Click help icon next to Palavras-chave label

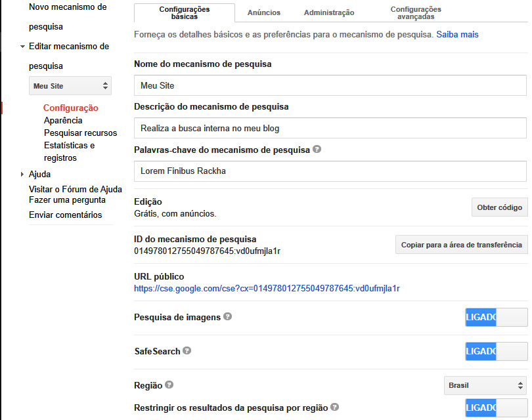tap(317, 149)
